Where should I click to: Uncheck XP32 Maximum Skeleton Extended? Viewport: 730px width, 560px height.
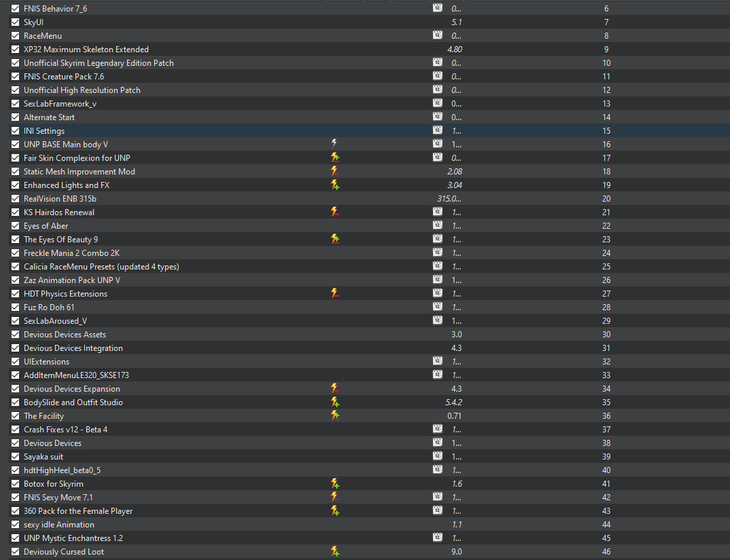16,49
